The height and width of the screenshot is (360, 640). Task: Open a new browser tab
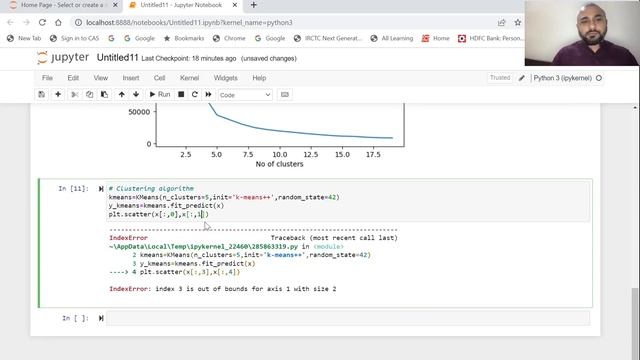(253, 5)
